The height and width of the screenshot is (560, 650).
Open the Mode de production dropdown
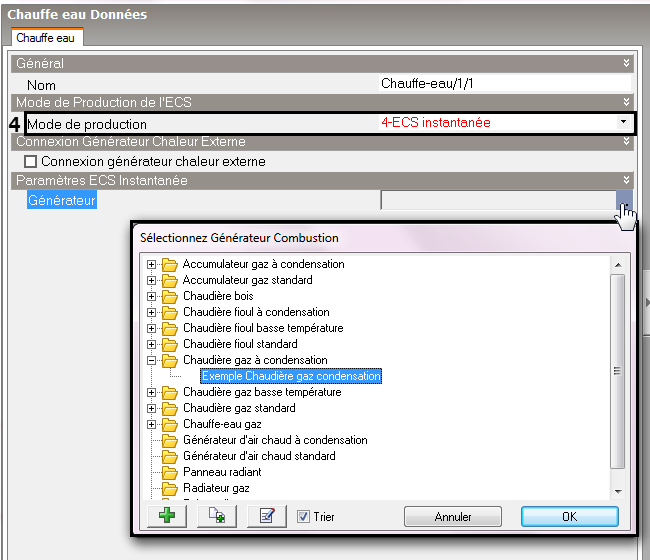(x=624, y=123)
